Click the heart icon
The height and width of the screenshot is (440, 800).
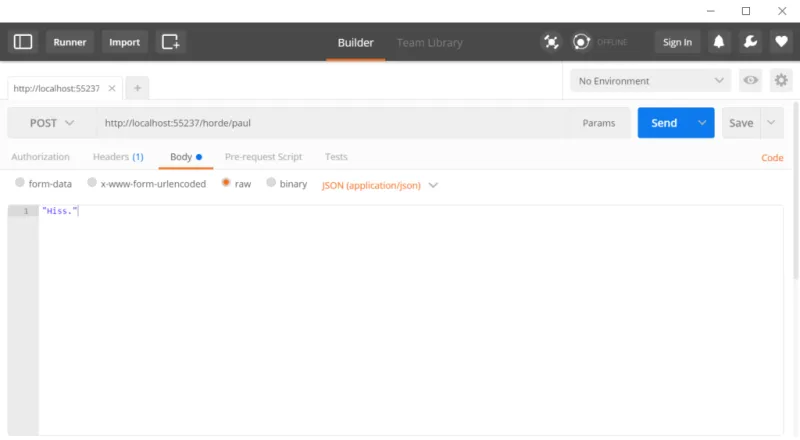pyautogui.click(x=781, y=42)
